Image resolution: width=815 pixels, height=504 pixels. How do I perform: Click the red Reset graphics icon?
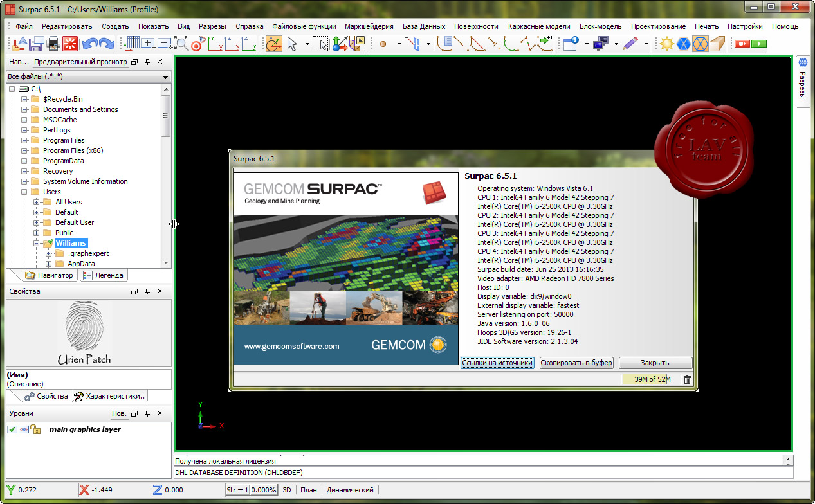tap(70, 44)
